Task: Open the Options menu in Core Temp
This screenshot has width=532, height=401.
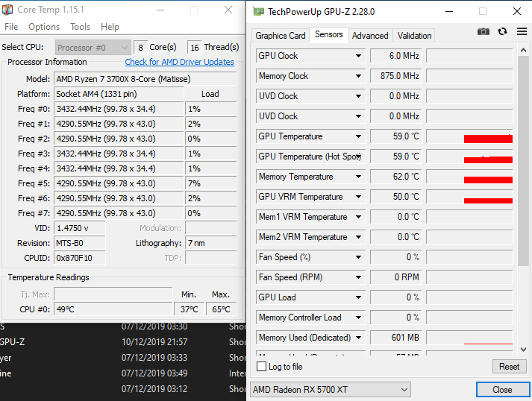Action: 44,27
